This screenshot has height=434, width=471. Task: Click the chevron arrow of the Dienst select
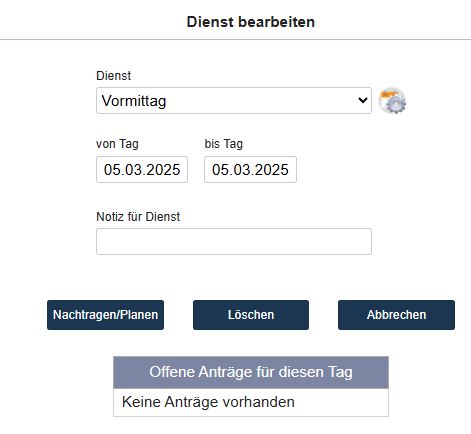363,100
